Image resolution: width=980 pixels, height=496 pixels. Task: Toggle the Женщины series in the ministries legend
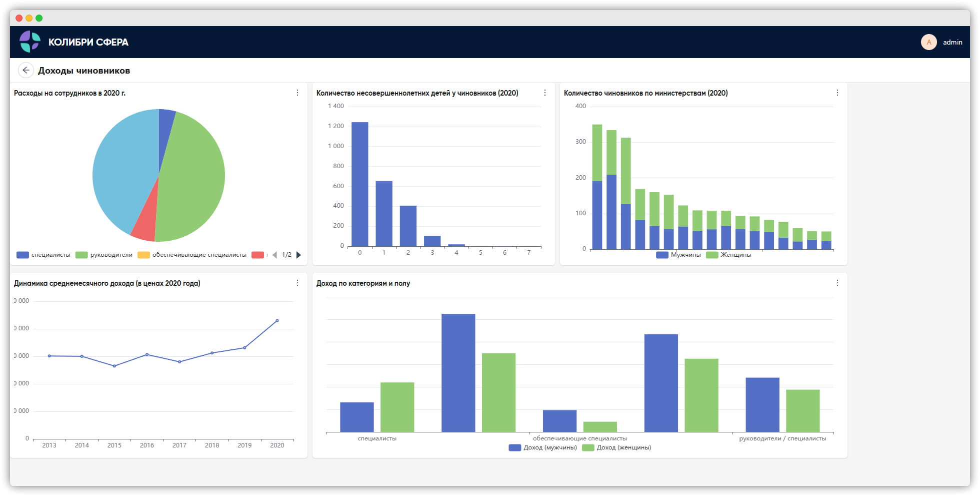(728, 255)
